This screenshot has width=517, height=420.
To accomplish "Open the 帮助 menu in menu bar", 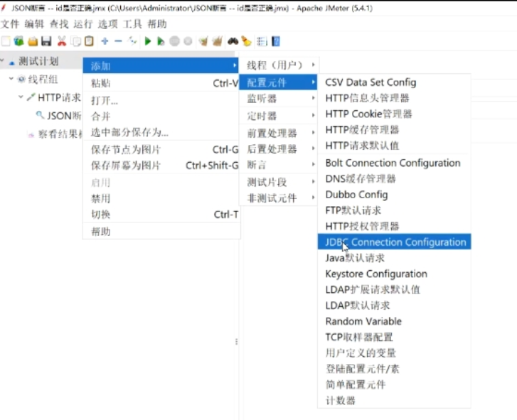I will 157,24.
